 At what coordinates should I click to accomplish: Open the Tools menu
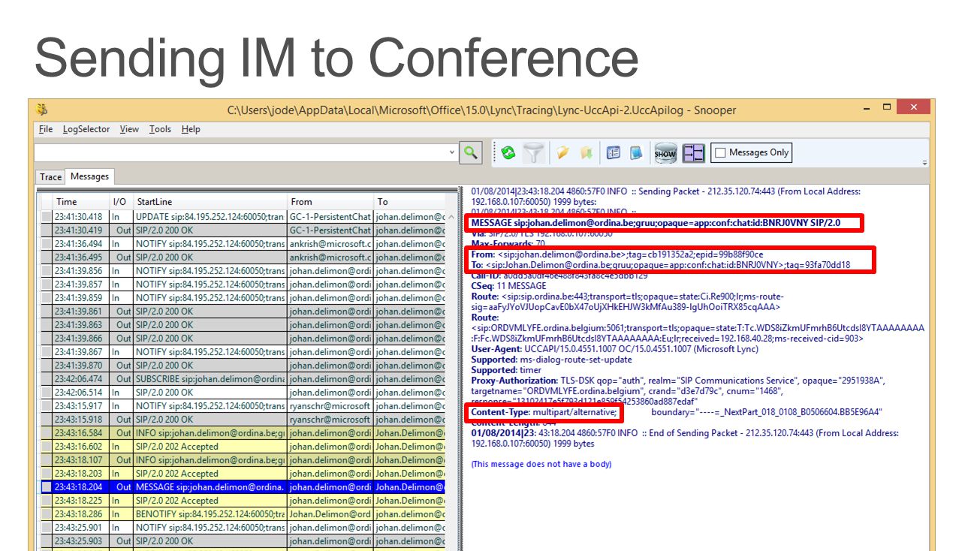(x=160, y=129)
